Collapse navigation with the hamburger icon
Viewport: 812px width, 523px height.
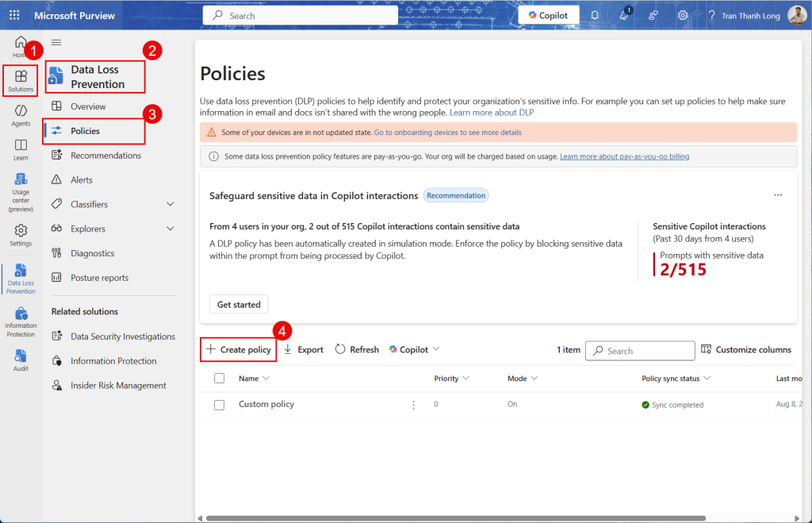(x=56, y=42)
